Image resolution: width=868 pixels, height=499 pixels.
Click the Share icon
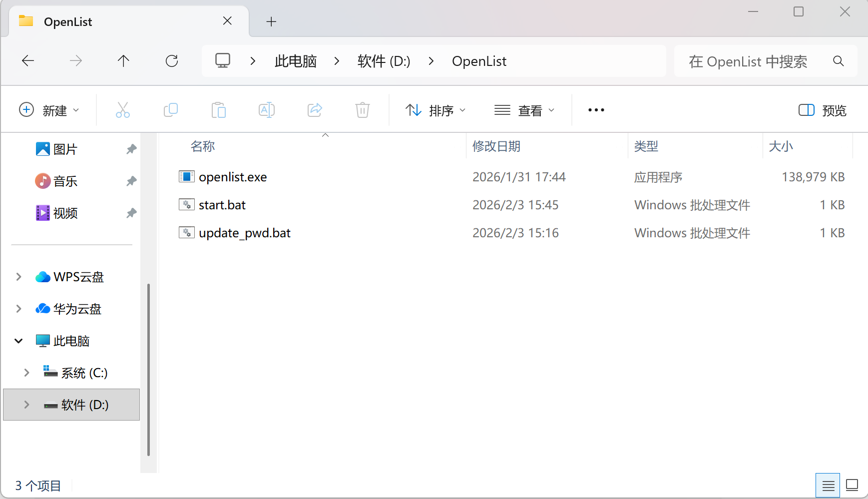(x=315, y=110)
